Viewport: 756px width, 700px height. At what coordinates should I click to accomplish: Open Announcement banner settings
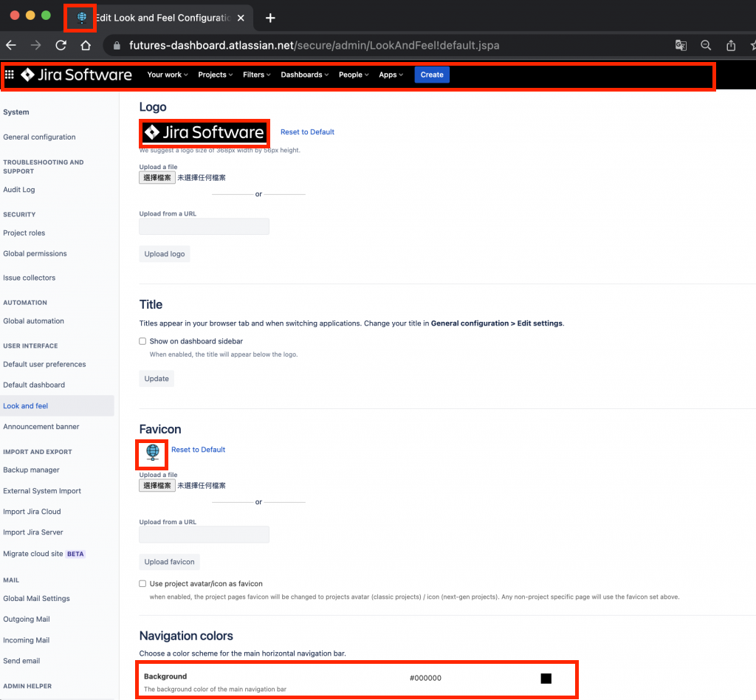(x=41, y=427)
